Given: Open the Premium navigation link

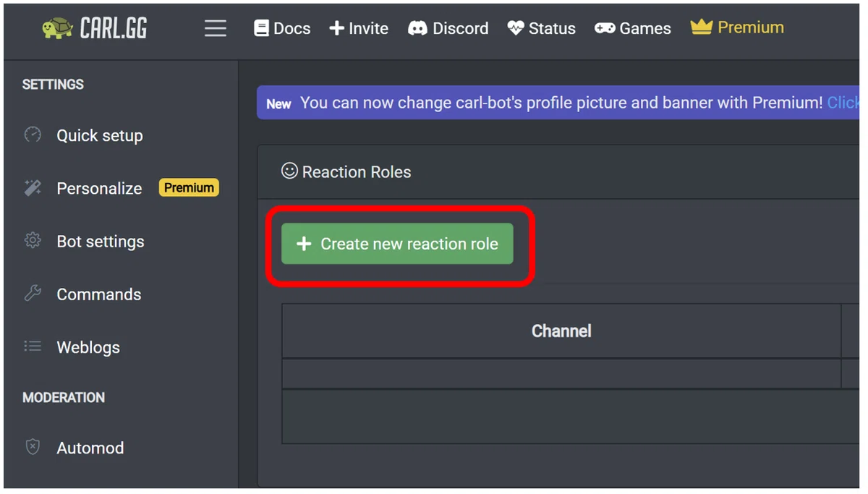Looking at the screenshot, I should (x=737, y=27).
